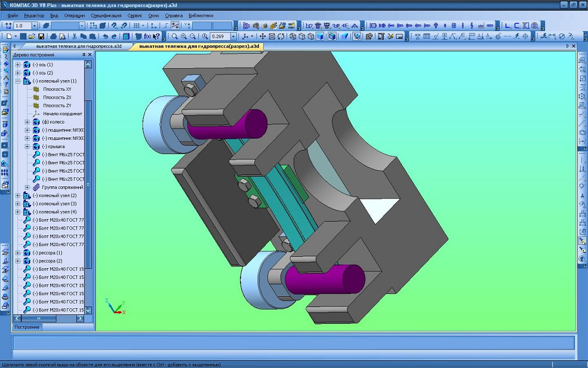Toggle shaded display mode cube

click(321, 36)
